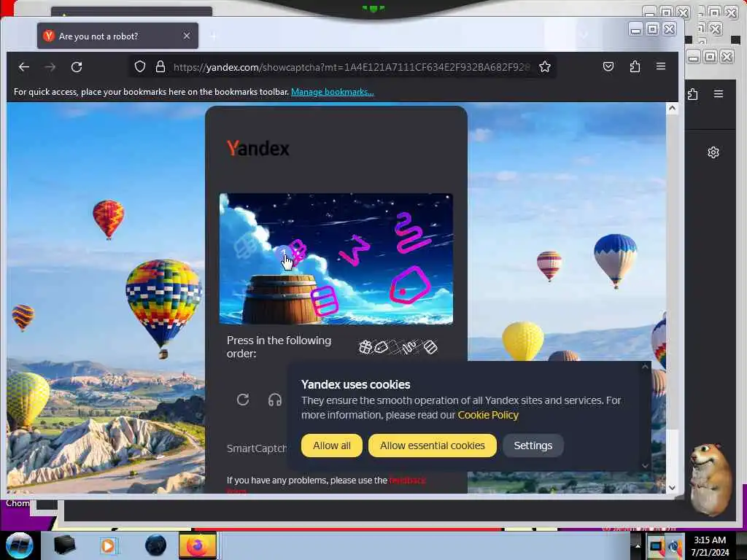
Task: Open the Cookie Policy link
Action: (488, 415)
